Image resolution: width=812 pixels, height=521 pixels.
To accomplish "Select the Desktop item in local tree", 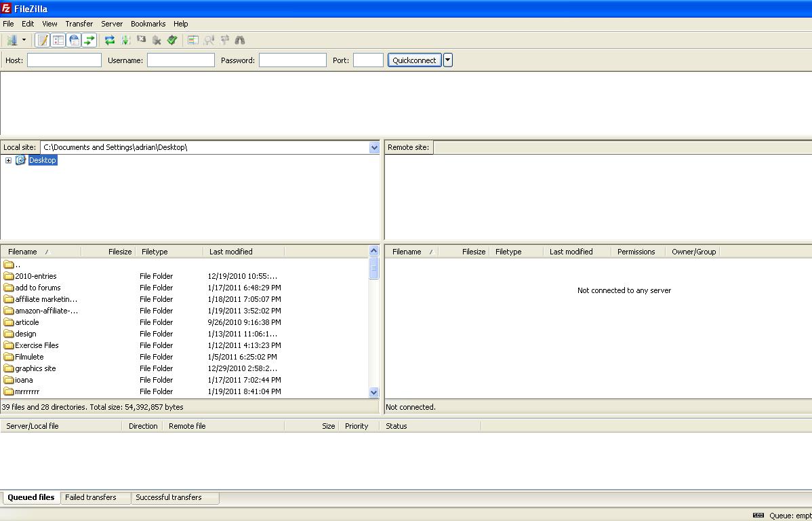I will click(x=43, y=160).
